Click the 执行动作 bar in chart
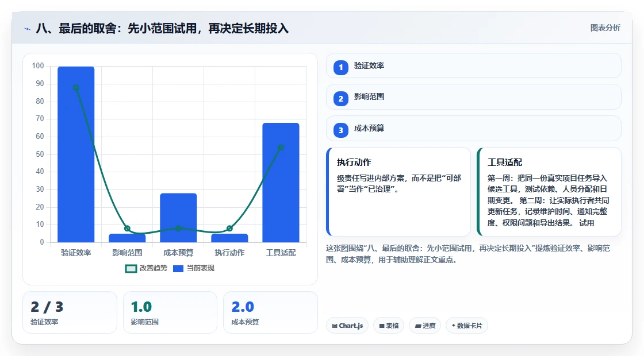 tap(229, 238)
